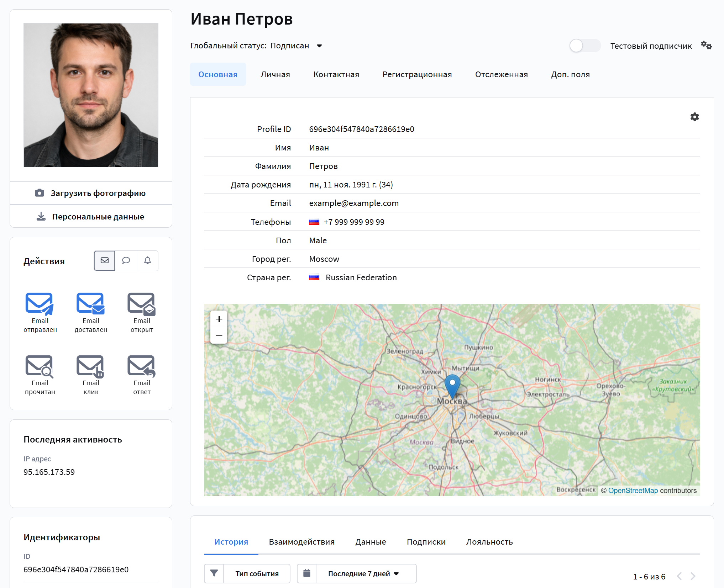Click the Email клик action icon
Image resolution: width=724 pixels, height=588 pixels.
pyautogui.click(x=90, y=366)
